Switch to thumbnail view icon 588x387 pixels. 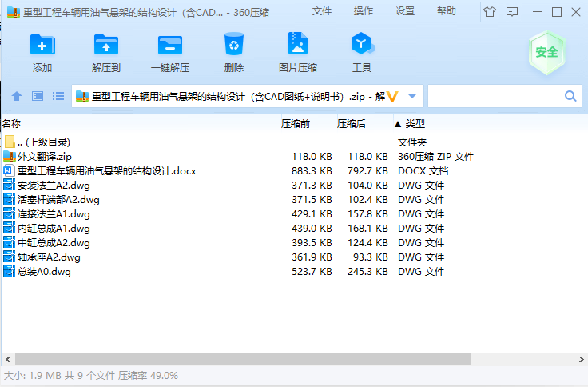point(38,96)
